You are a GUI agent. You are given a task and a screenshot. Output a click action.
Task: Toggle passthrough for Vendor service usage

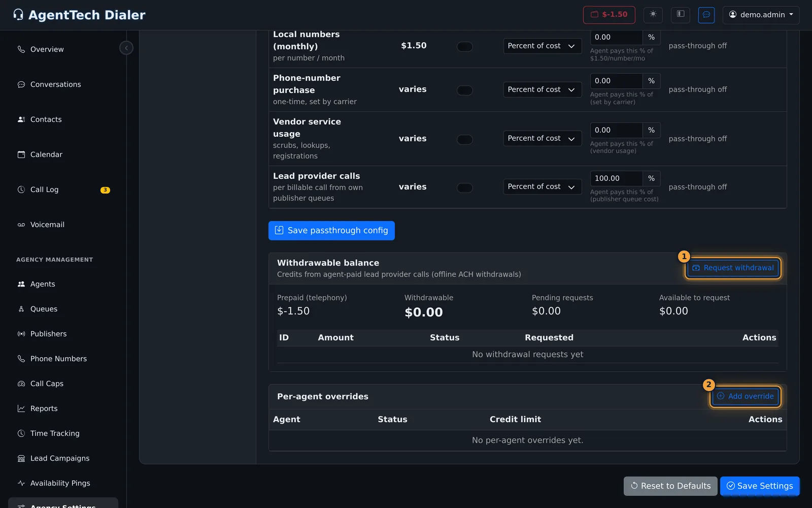click(465, 139)
